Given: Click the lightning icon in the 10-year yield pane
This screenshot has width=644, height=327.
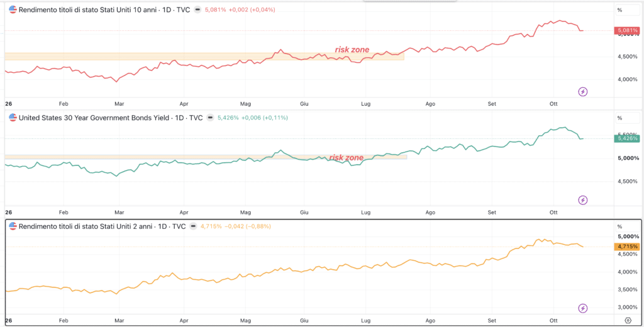Looking at the screenshot, I should pyautogui.click(x=583, y=92).
